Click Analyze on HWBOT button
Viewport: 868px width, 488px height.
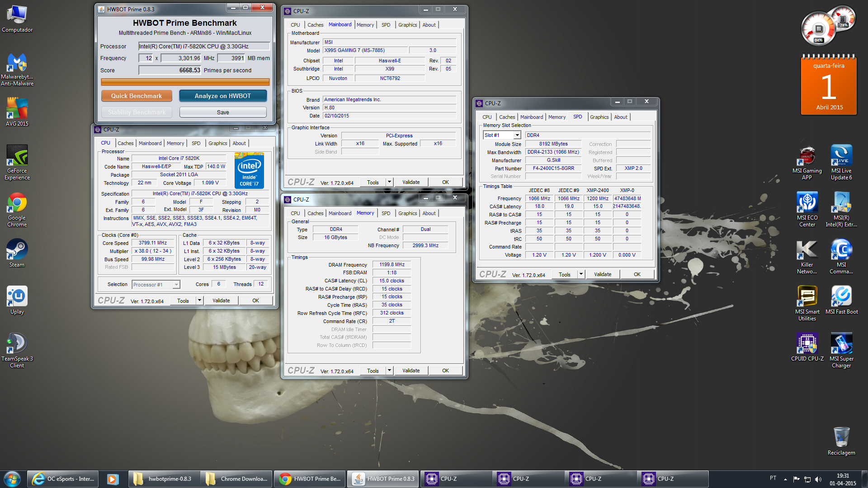pos(223,96)
